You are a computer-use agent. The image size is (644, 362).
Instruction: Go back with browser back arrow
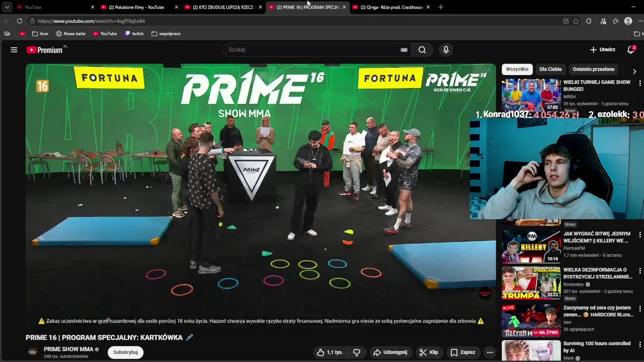pyautogui.click(x=7, y=21)
